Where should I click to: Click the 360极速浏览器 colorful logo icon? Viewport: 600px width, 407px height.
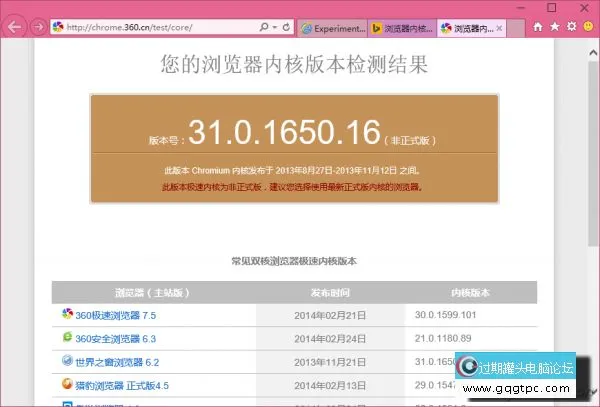click(67, 313)
